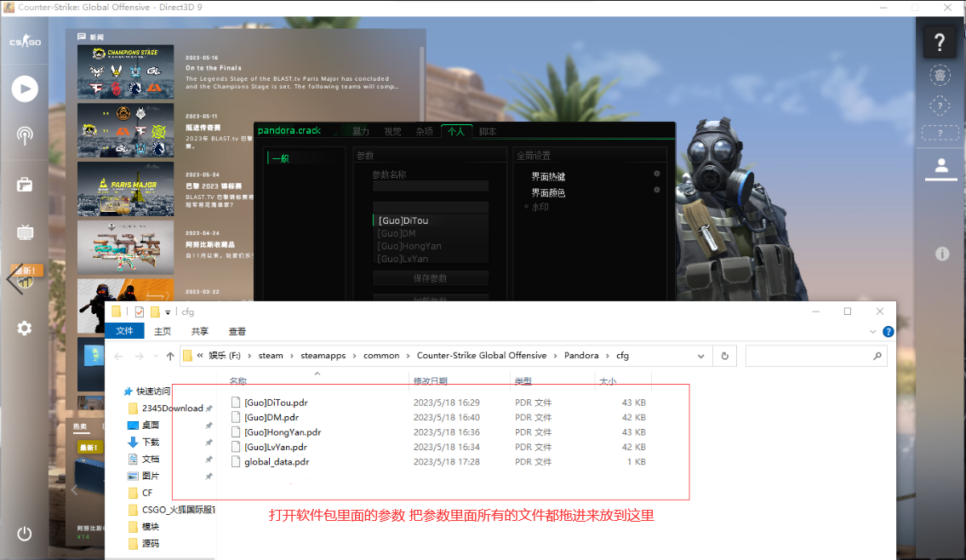This screenshot has width=966, height=560.
Task: Switch to the 视觉 tab in Pandora
Action: pyautogui.click(x=392, y=131)
